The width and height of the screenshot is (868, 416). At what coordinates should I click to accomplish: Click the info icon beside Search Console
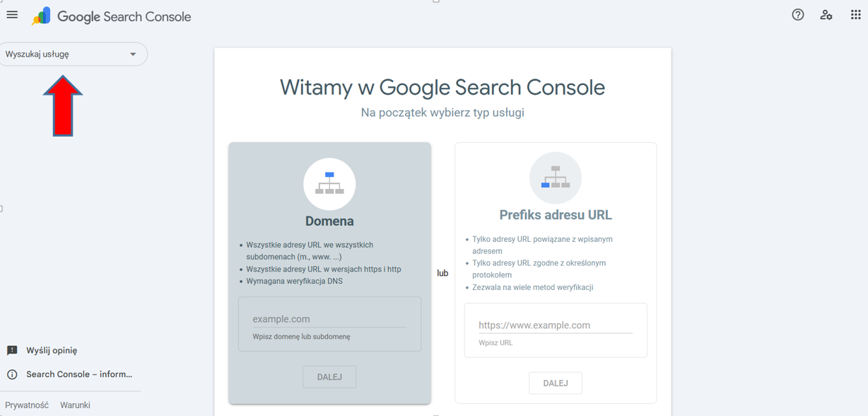(12, 374)
